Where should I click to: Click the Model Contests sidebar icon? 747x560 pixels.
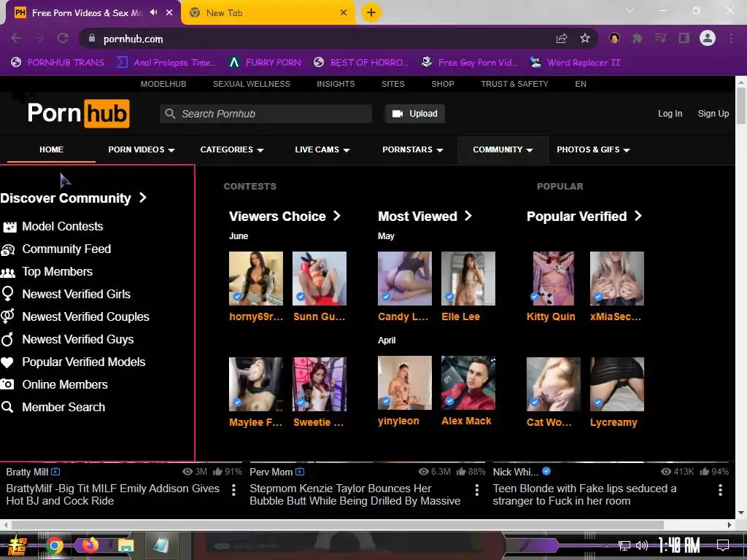pyautogui.click(x=9, y=227)
